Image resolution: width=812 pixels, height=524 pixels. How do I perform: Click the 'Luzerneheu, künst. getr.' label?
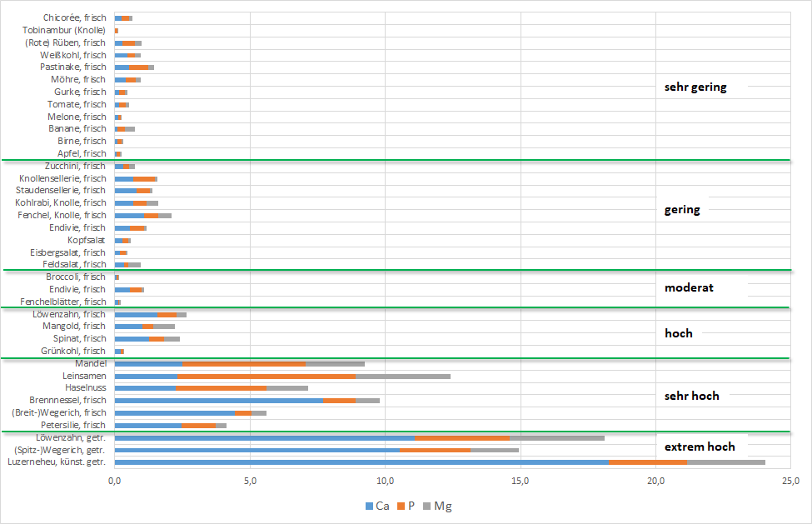point(57,462)
